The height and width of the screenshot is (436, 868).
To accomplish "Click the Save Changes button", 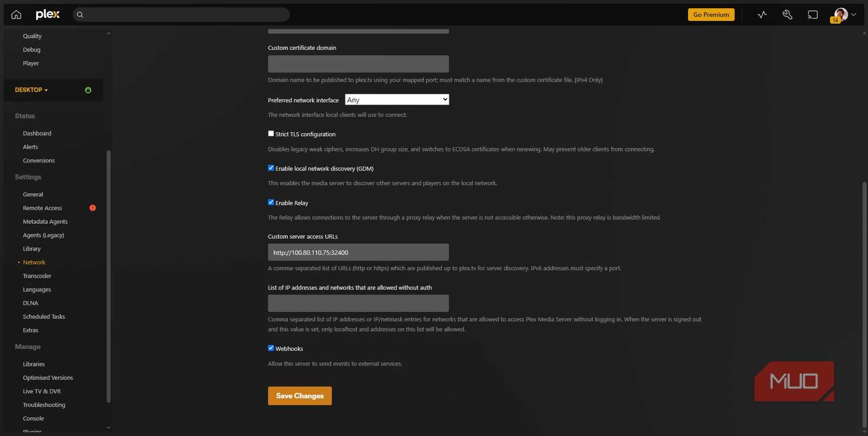I will (x=300, y=396).
